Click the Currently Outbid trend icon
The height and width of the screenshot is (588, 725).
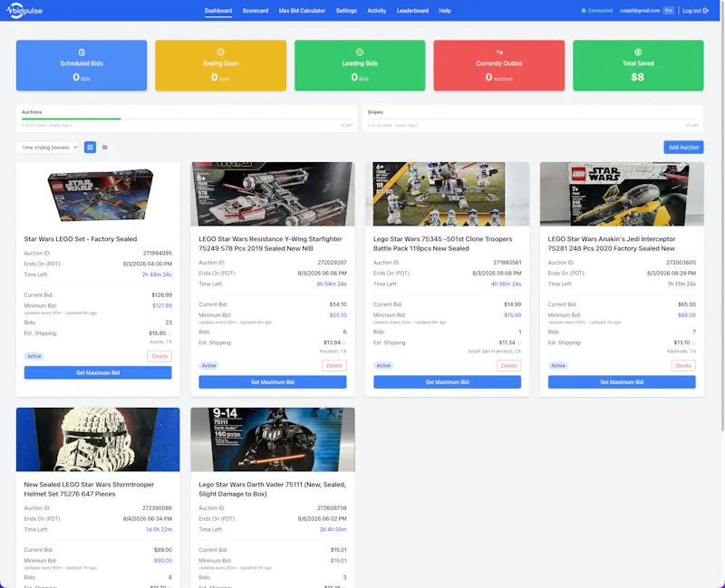[499, 53]
